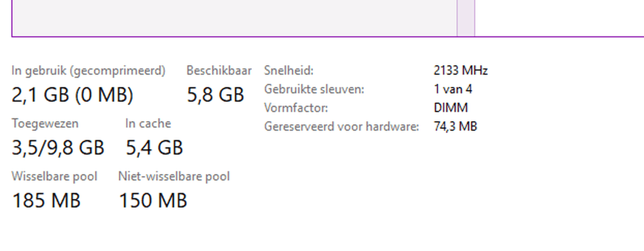Click the 5,8 GB available value
Viewport: 644px width, 251px height.
215,95
